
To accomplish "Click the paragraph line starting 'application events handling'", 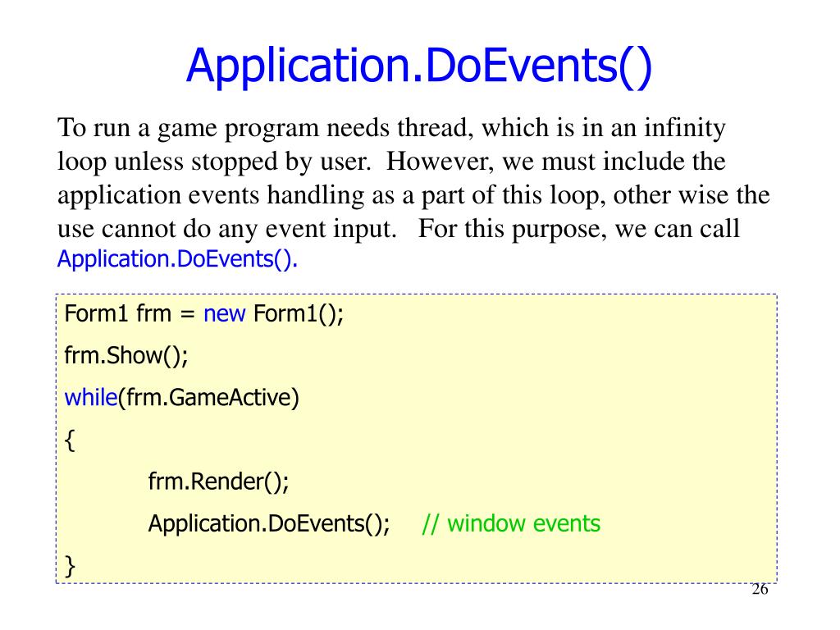I will click(x=413, y=195).
